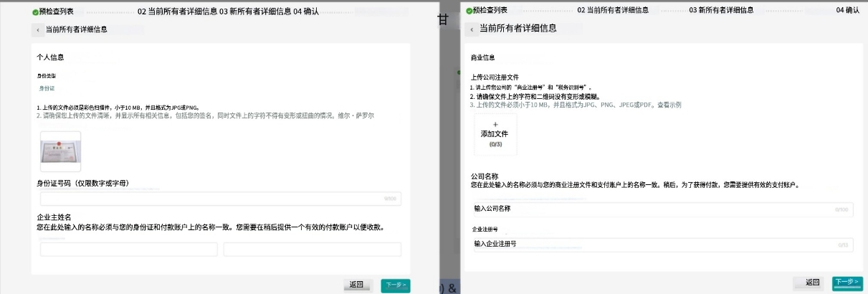Click 个人信息 section heading

pyautogui.click(x=51, y=56)
